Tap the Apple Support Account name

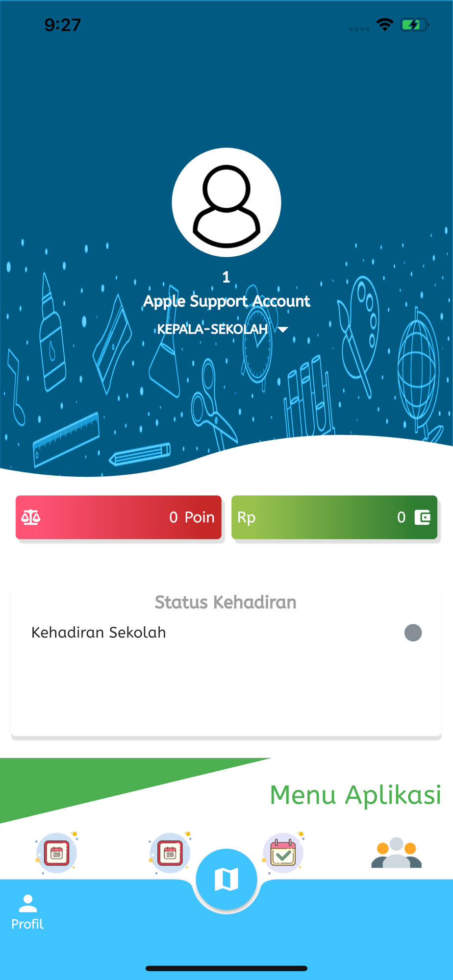coord(226,301)
